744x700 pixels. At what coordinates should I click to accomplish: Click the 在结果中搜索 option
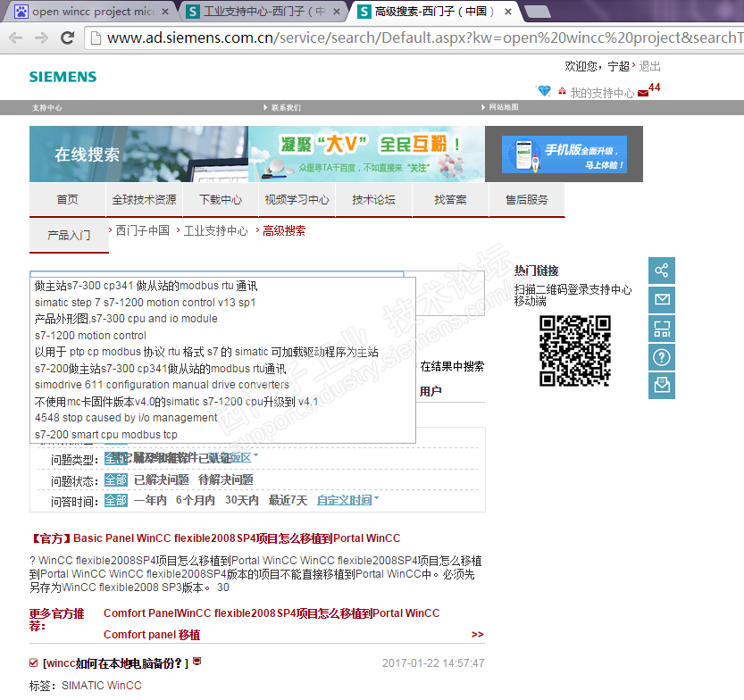pyautogui.click(x=452, y=366)
